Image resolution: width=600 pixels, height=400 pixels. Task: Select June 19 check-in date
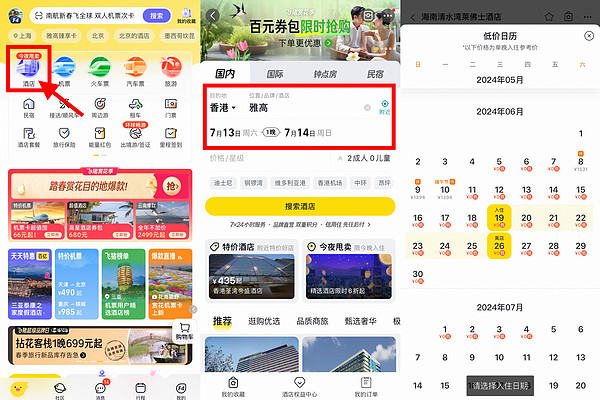tap(499, 217)
